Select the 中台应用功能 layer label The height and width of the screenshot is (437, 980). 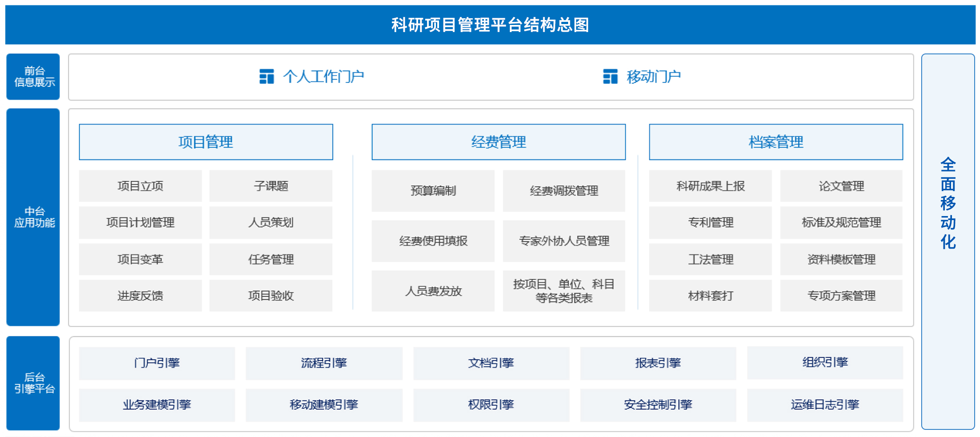click(33, 217)
